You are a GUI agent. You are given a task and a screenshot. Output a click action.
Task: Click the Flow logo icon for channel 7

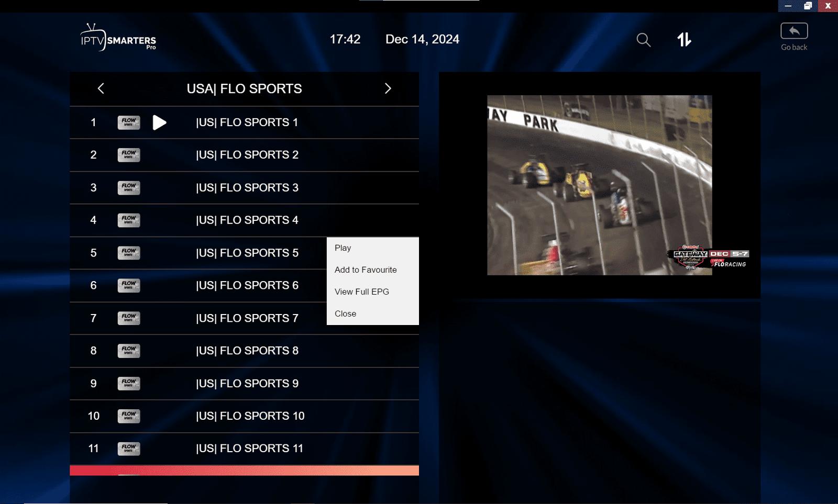[x=129, y=318]
